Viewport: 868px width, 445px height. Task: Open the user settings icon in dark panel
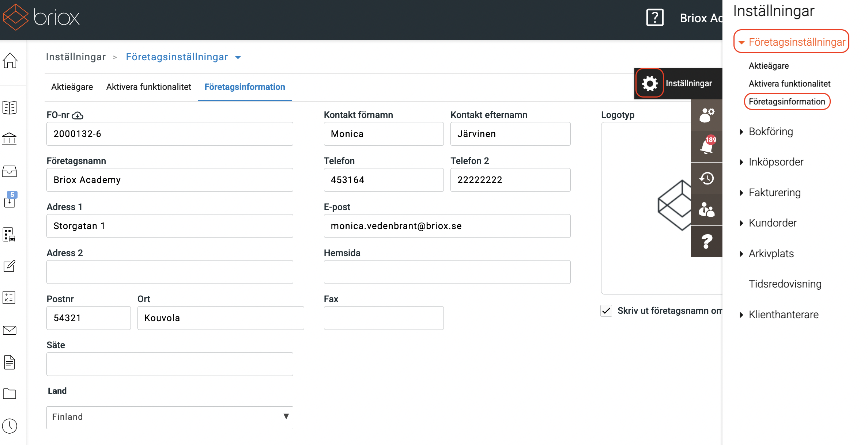707,115
